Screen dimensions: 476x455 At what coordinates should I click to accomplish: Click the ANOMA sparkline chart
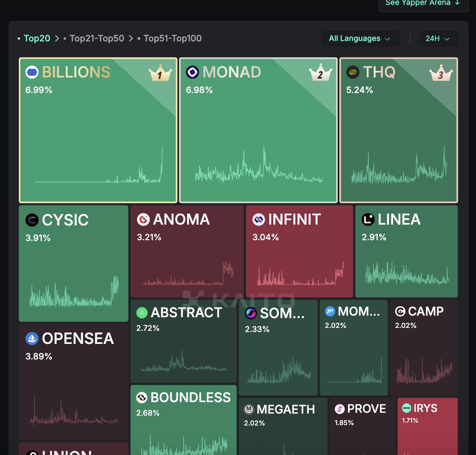point(188,273)
